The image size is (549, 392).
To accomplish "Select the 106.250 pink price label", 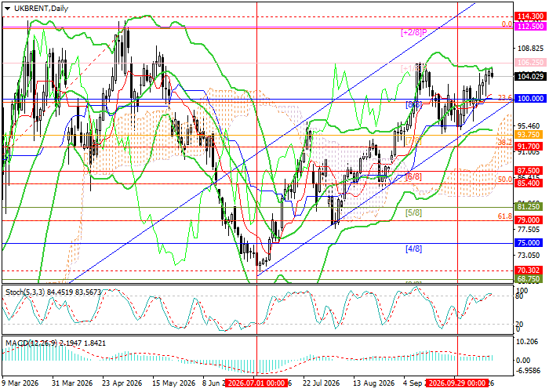I will click(530, 62).
